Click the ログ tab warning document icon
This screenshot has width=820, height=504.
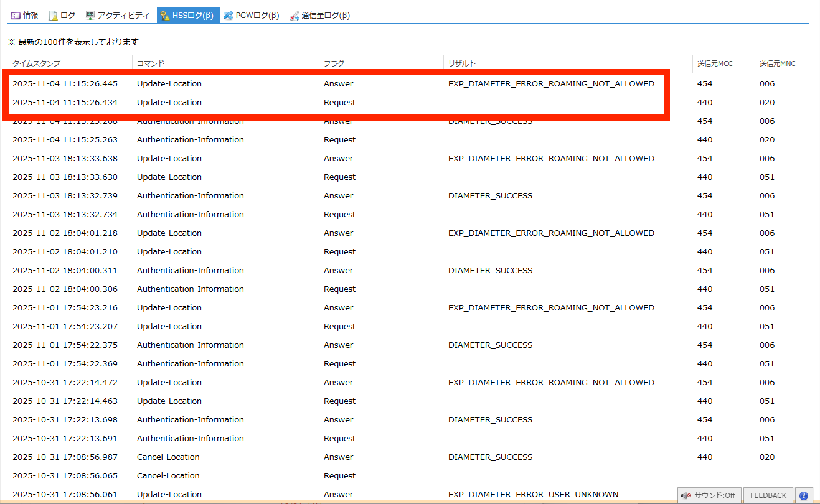[x=53, y=16]
